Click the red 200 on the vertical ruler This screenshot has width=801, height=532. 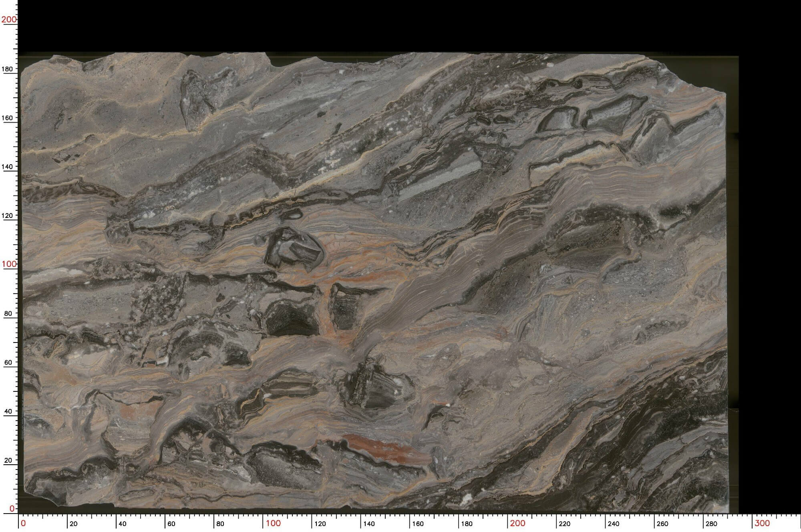coord(9,19)
